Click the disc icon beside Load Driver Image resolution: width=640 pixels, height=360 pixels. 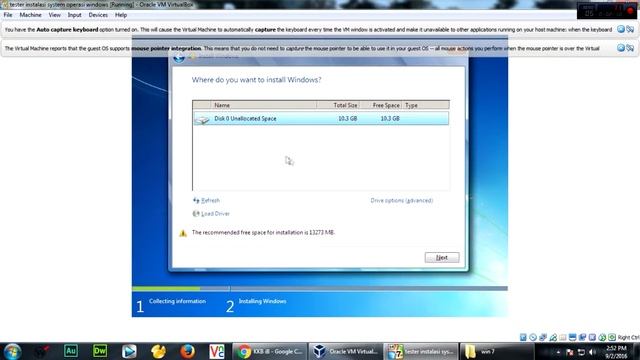[x=196, y=213]
